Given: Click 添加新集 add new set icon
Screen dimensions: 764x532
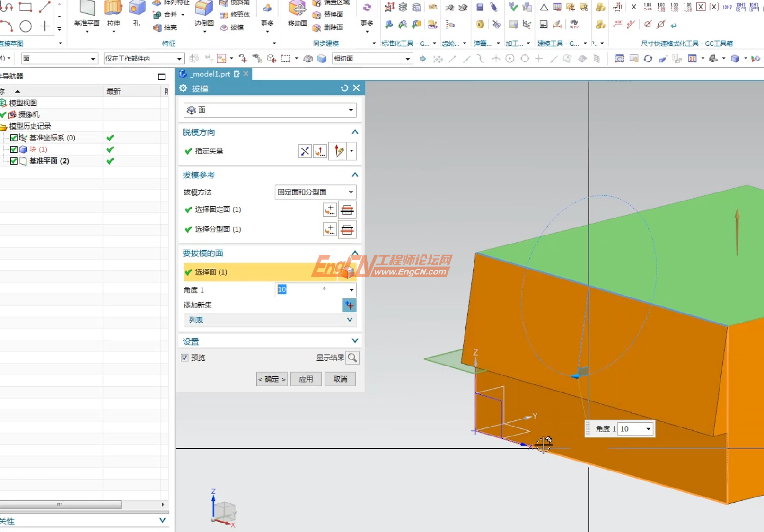Looking at the screenshot, I should [x=349, y=305].
